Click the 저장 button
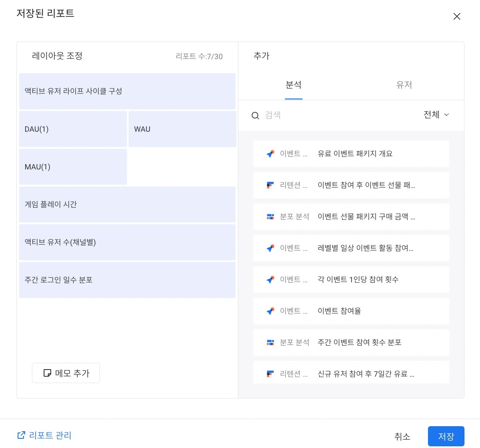The image size is (480, 448). [446, 436]
